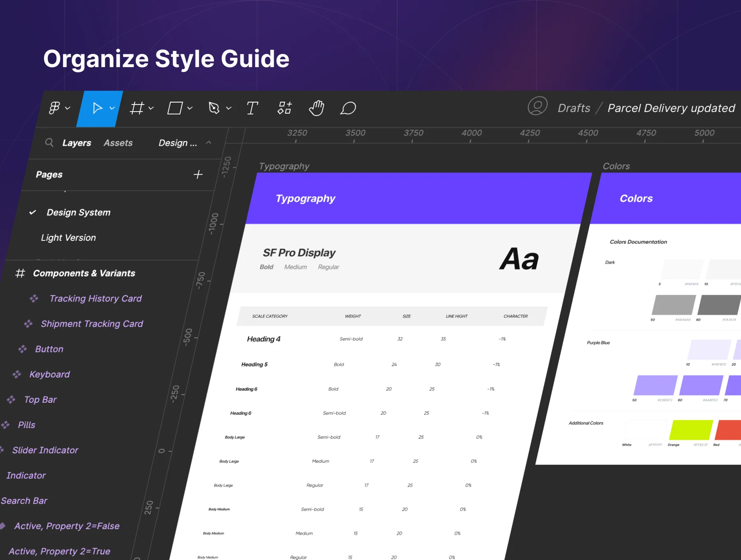
Task: Select the Tracking History Card layer
Action: click(x=96, y=298)
